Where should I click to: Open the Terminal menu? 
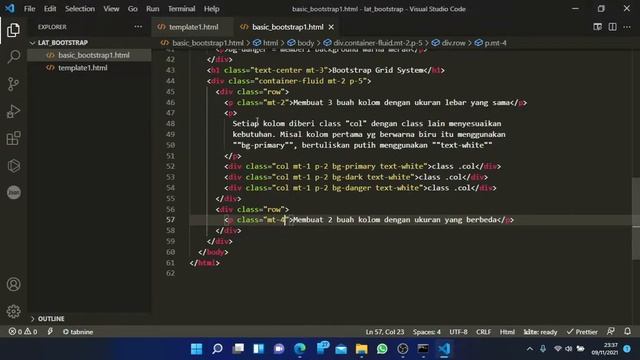(182, 9)
